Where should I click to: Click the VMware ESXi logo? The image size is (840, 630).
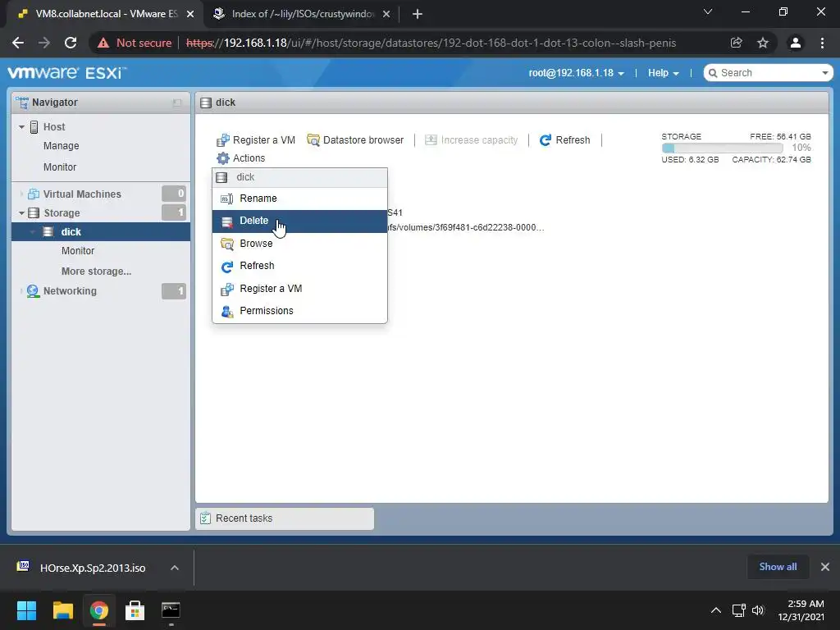(x=67, y=73)
